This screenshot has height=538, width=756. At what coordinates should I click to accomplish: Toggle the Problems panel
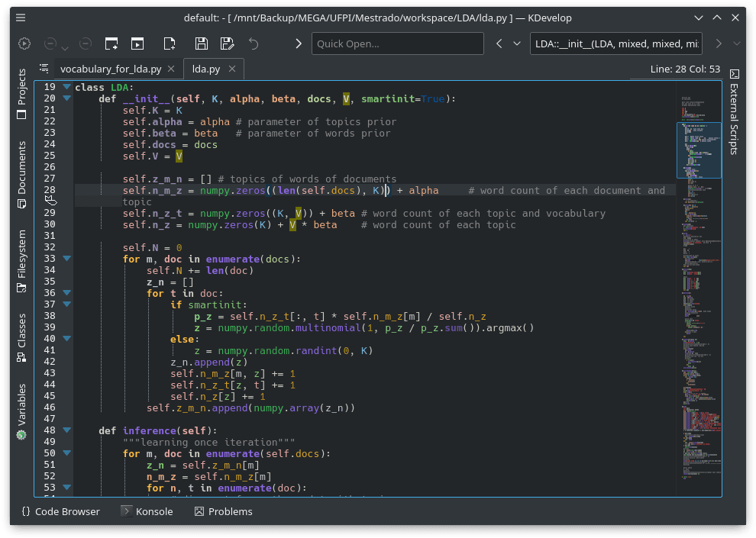click(x=223, y=511)
